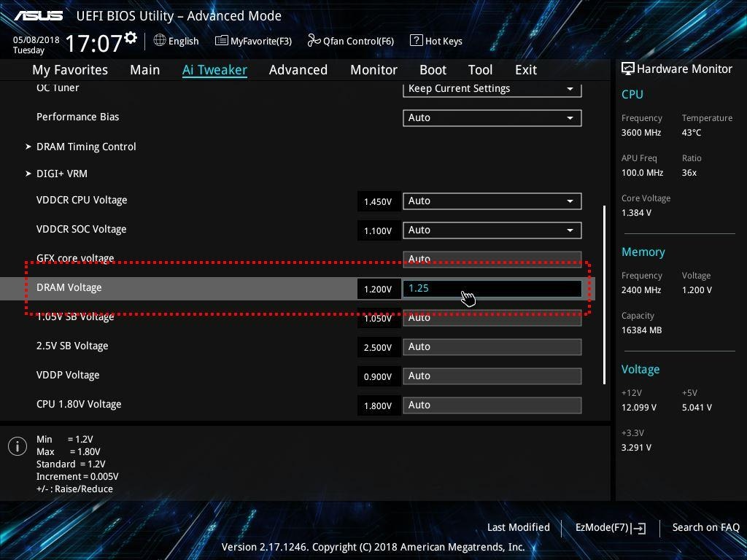This screenshot has width=747, height=560.
Task: Open Qfan Control settings
Action: pyautogui.click(x=350, y=41)
